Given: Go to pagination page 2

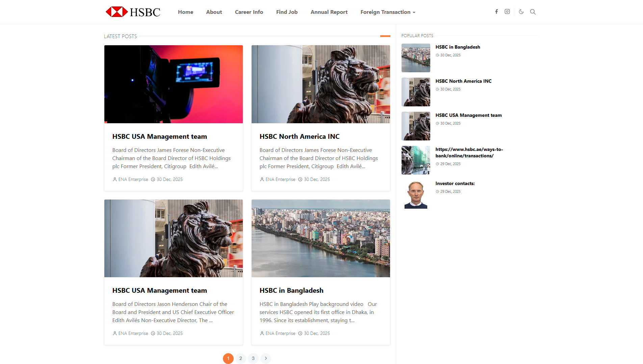Looking at the screenshot, I should 241,358.
